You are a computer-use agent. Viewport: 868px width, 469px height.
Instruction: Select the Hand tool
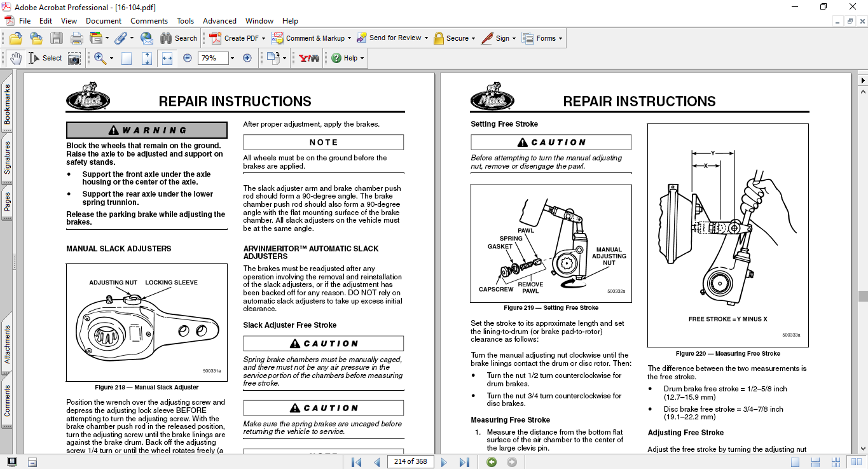16,58
